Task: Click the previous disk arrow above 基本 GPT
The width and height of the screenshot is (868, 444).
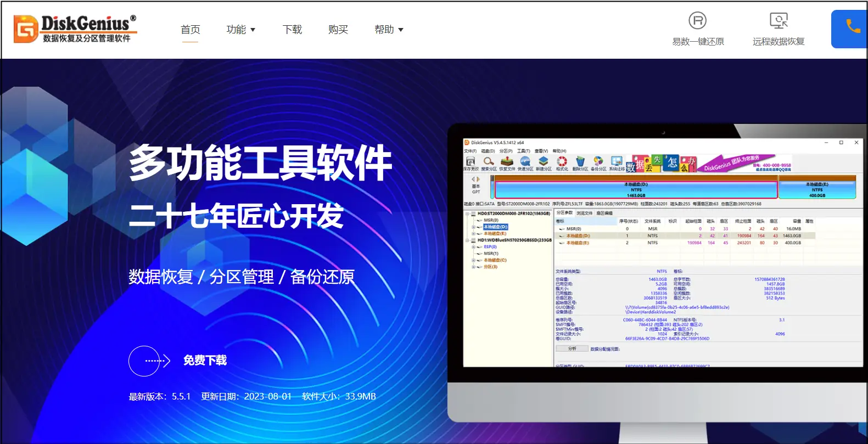Action: pos(473,179)
